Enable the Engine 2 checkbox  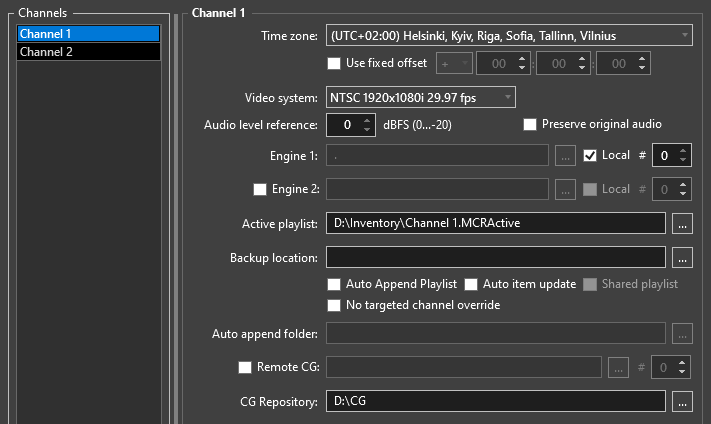(260, 189)
